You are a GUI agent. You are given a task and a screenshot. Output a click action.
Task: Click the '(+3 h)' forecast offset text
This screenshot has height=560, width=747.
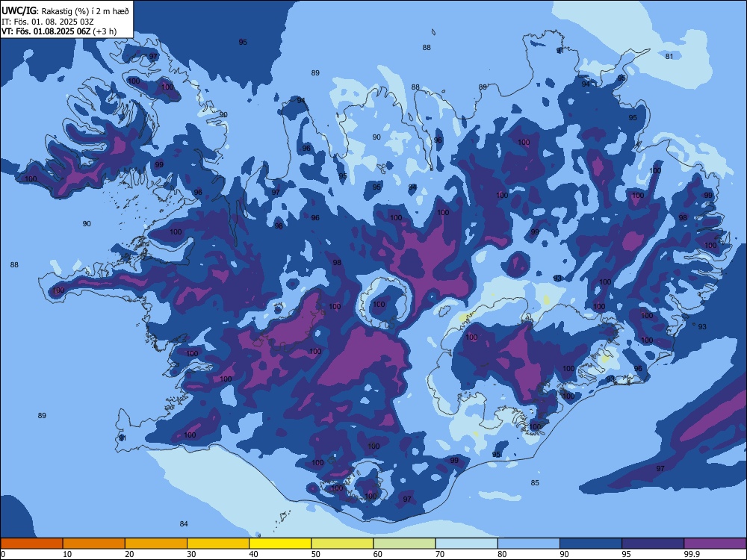(x=105, y=31)
